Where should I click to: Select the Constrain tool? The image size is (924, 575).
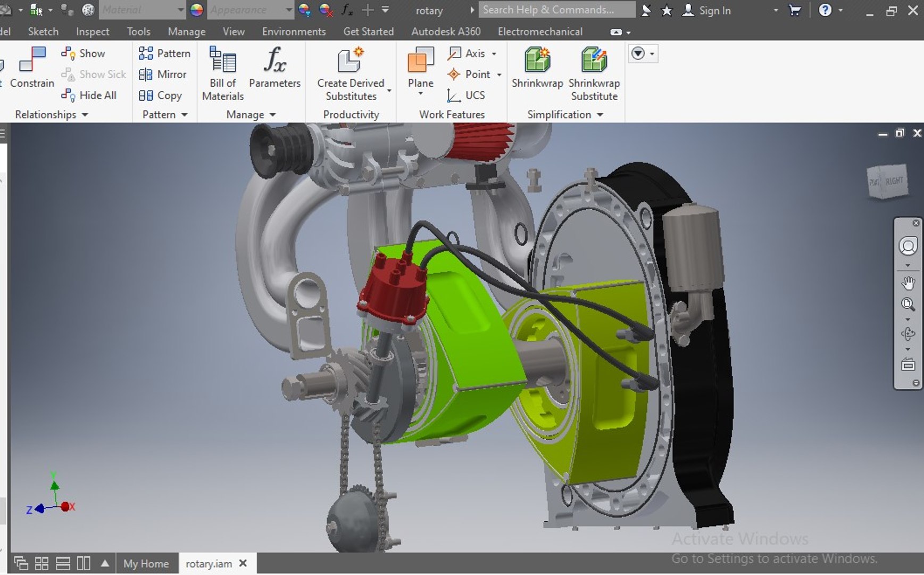32,67
